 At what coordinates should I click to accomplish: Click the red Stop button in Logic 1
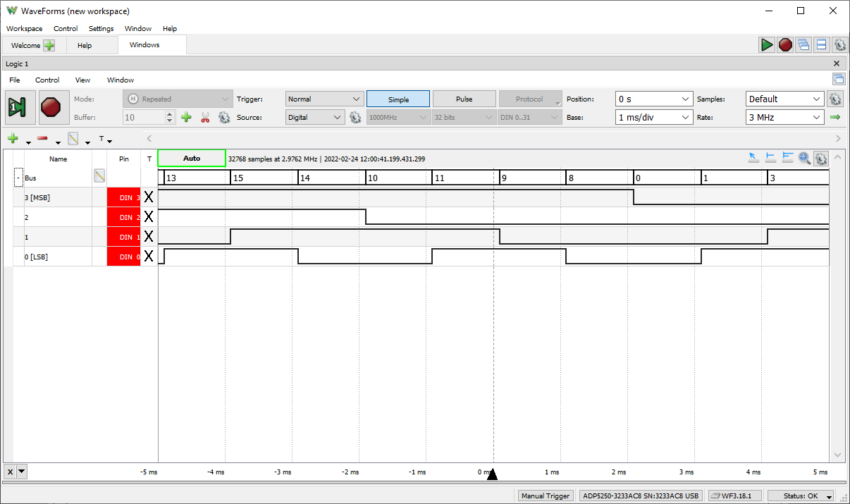54,108
